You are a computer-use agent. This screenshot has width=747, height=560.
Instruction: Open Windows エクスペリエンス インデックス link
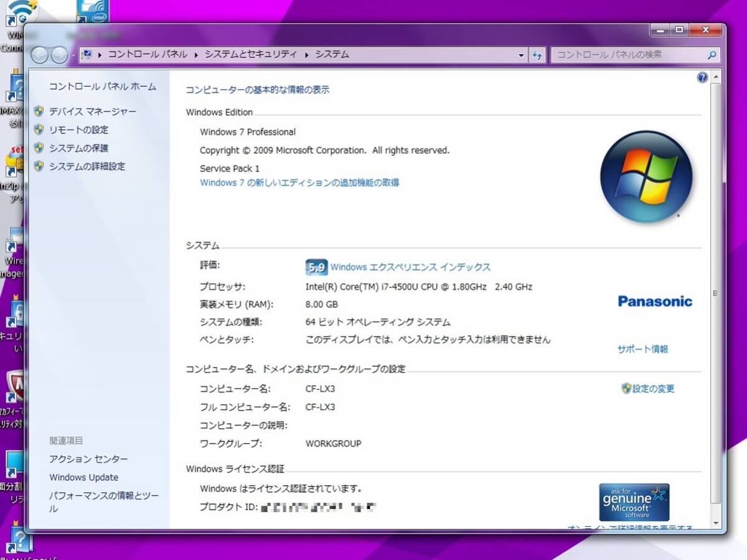click(x=410, y=267)
